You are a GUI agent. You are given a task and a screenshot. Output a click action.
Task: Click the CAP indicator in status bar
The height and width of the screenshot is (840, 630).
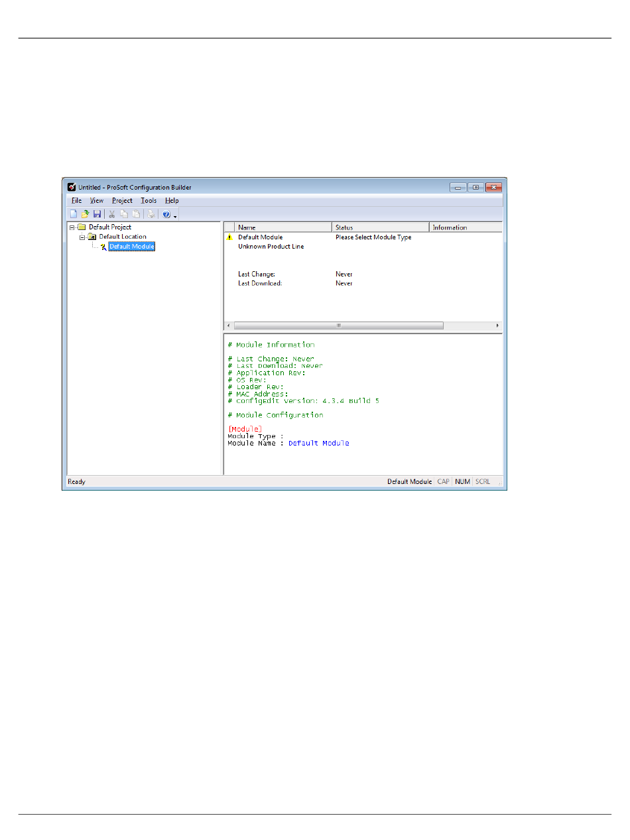pos(443,482)
